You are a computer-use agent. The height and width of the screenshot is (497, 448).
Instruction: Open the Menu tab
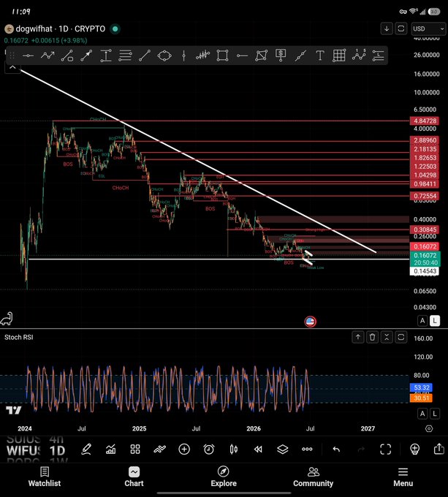403,477
